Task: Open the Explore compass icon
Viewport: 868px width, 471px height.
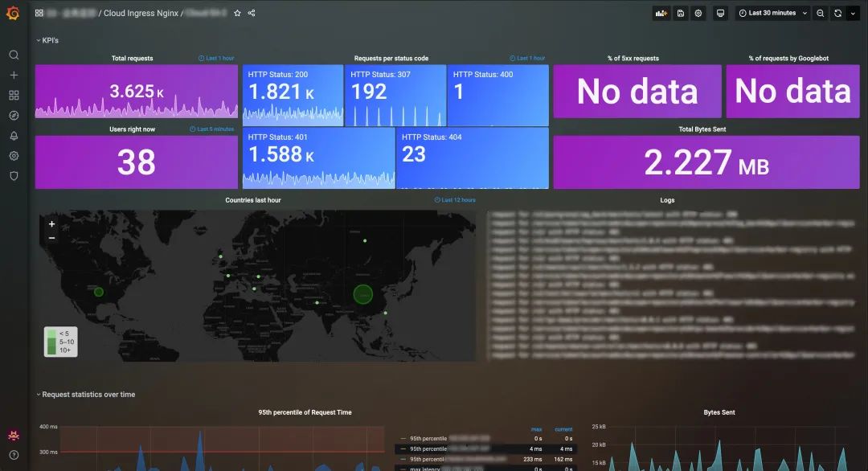Action: [14, 116]
